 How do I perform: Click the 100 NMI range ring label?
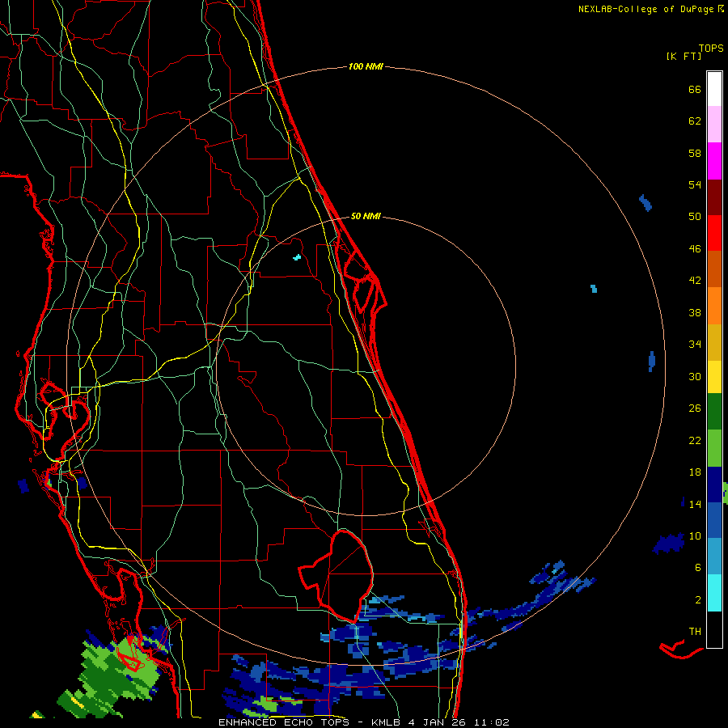(366, 67)
